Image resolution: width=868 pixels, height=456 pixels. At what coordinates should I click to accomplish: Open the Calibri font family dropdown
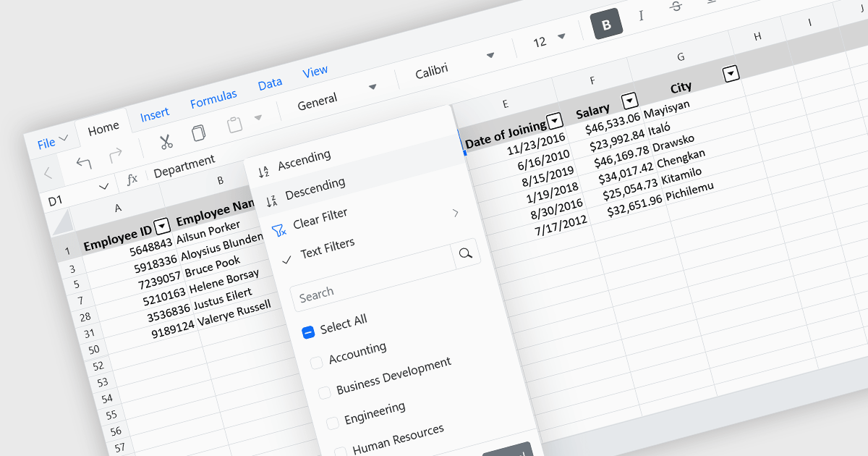454,64
